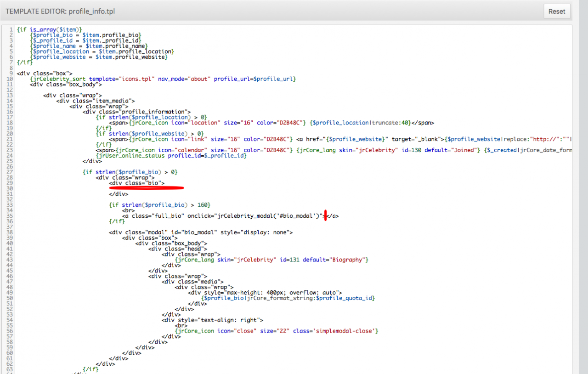Click the icon="location" attribute text
The image size is (588, 374).
(x=185, y=123)
